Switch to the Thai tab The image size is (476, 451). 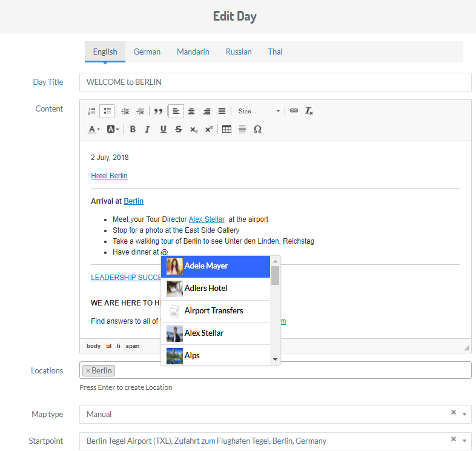(x=275, y=52)
